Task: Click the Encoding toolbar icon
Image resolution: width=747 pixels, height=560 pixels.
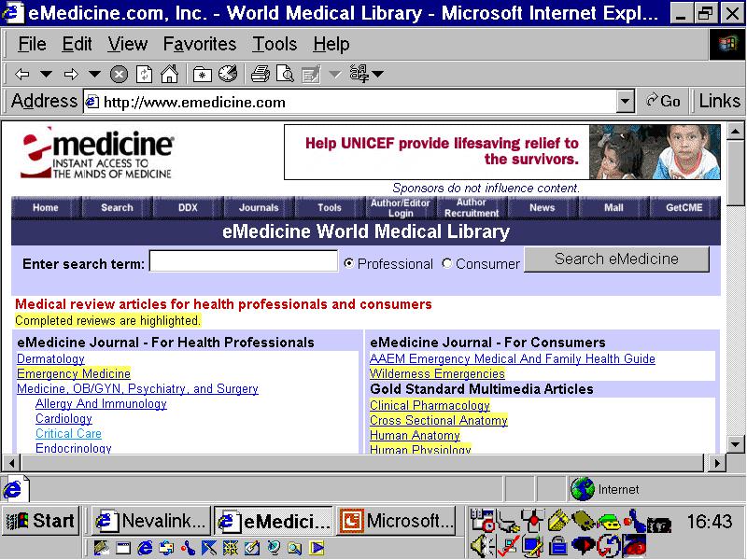Action: pyautogui.click(x=359, y=74)
